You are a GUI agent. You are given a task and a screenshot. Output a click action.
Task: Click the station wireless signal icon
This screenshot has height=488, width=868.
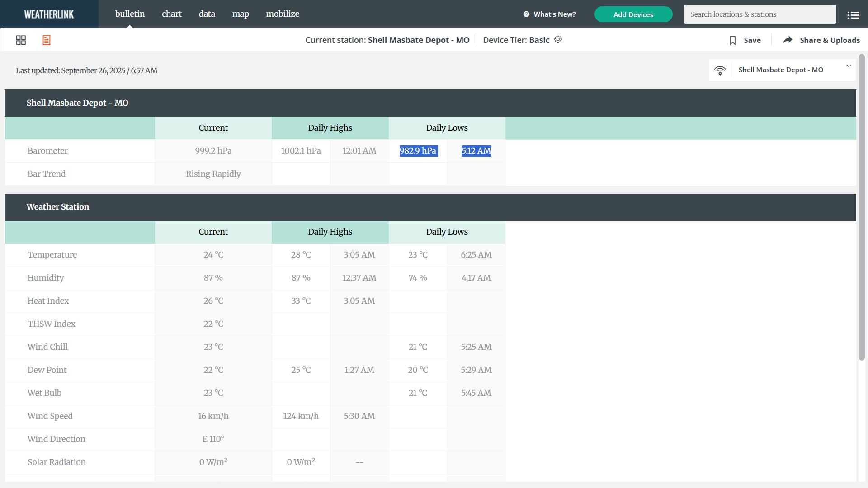(x=720, y=70)
